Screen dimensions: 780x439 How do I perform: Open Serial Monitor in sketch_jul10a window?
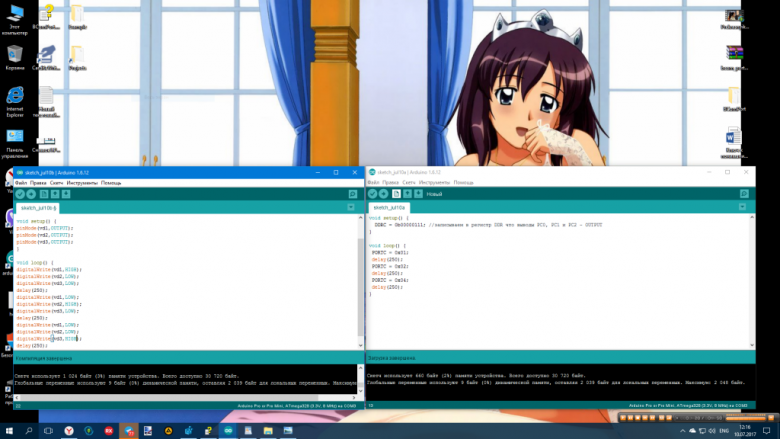744,193
